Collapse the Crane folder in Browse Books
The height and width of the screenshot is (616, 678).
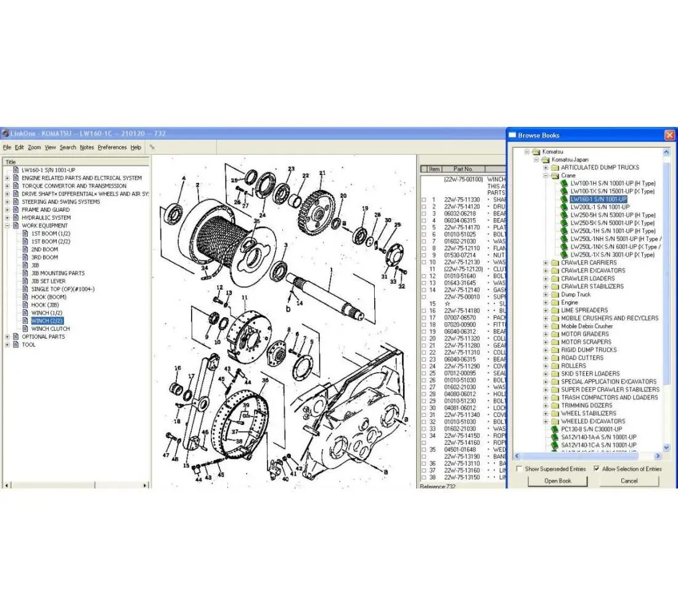[545, 176]
